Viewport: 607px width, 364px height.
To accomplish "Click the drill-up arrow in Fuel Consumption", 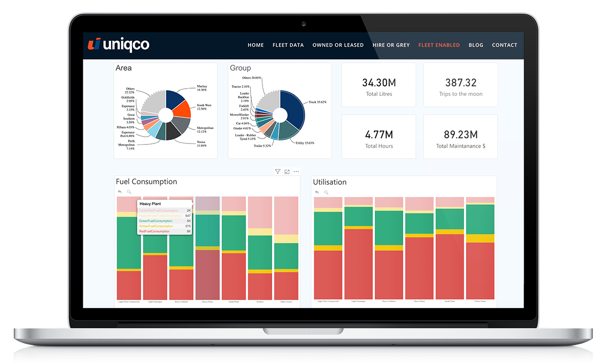I will tap(119, 191).
